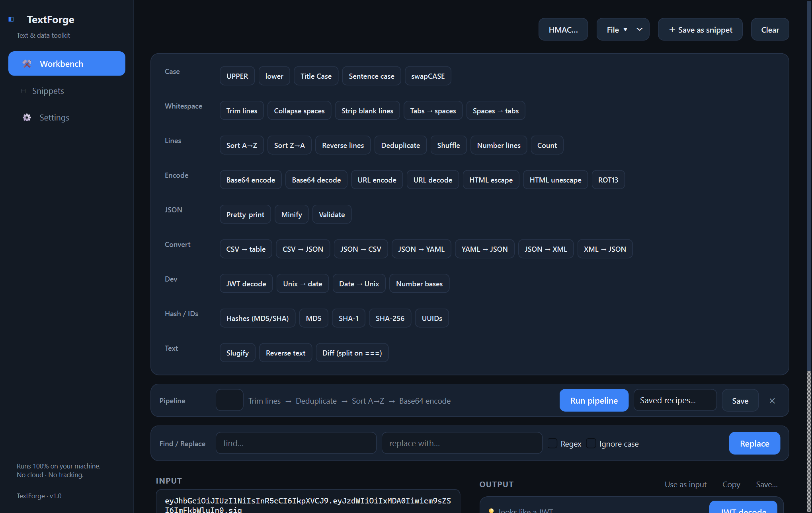Shuffle the lines
The height and width of the screenshot is (513, 812).
[449, 145]
